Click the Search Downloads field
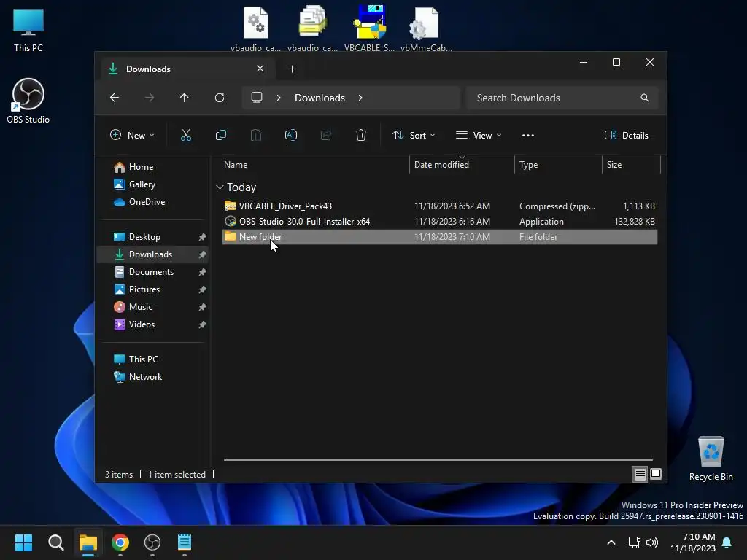 562,98
